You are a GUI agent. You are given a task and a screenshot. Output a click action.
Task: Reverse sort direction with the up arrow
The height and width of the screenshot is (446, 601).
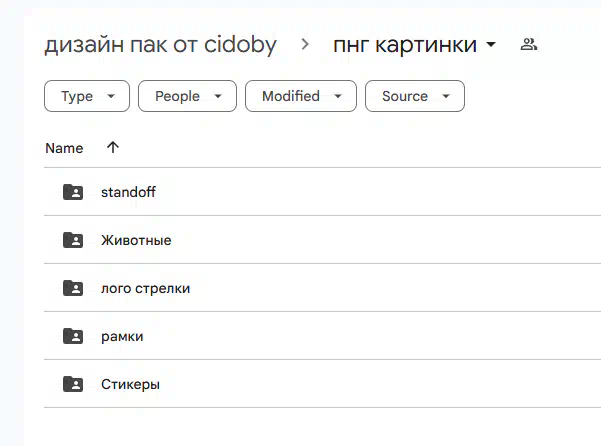(113, 148)
